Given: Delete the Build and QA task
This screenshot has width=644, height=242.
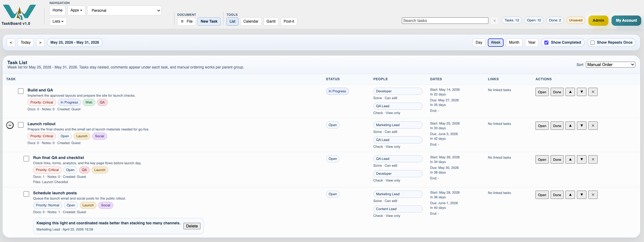Looking at the screenshot, I should (593, 92).
